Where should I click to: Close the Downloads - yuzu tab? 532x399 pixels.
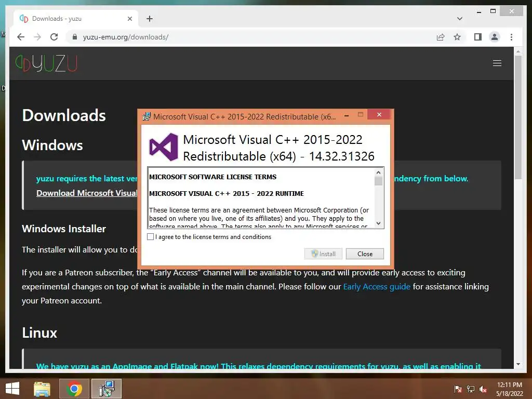[129, 19]
